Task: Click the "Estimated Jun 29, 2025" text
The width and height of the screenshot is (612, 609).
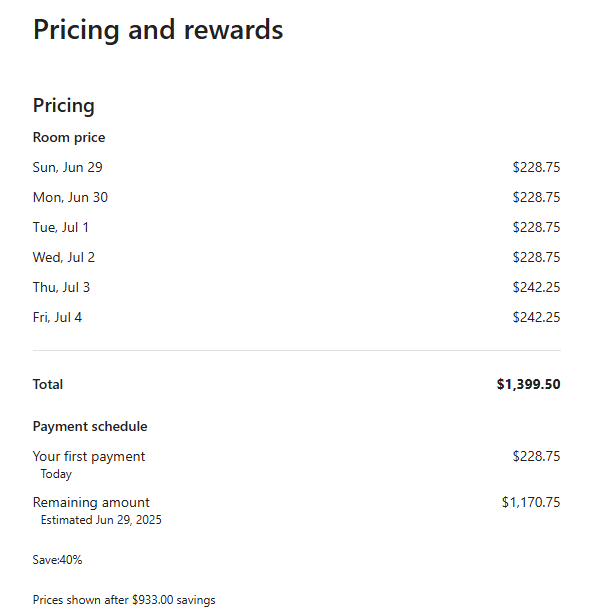Action: [x=101, y=520]
